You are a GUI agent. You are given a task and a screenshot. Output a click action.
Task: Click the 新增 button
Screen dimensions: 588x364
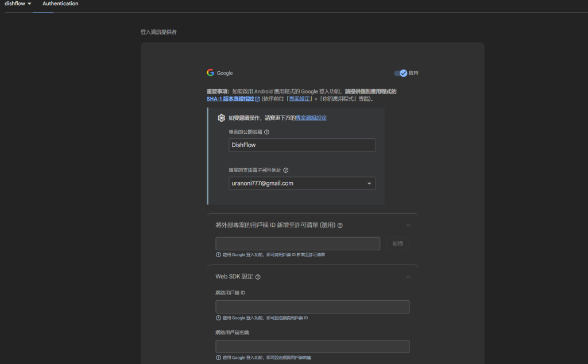pyautogui.click(x=397, y=243)
